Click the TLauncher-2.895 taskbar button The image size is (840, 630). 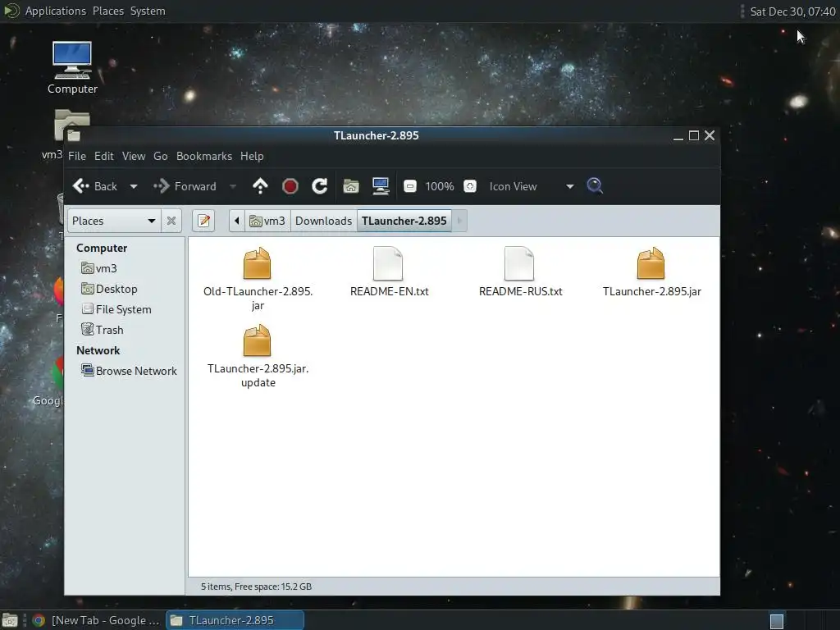pos(235,620)
